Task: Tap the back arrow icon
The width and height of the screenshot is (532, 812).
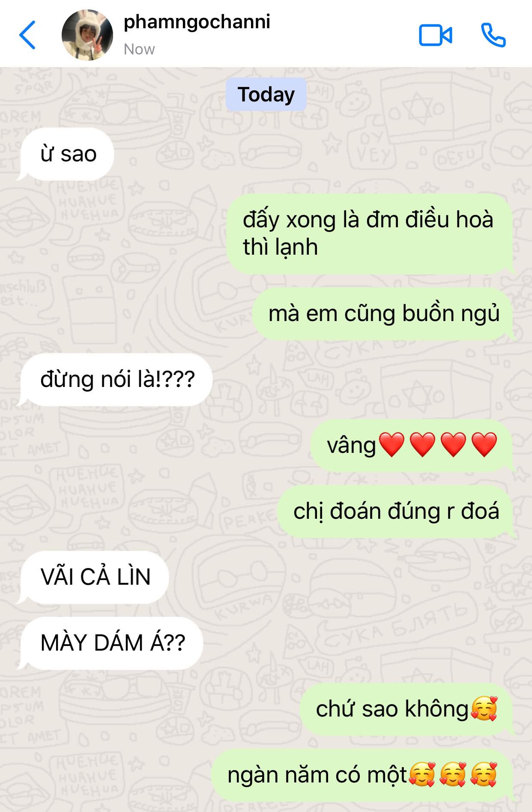Action: click(27, 35)
